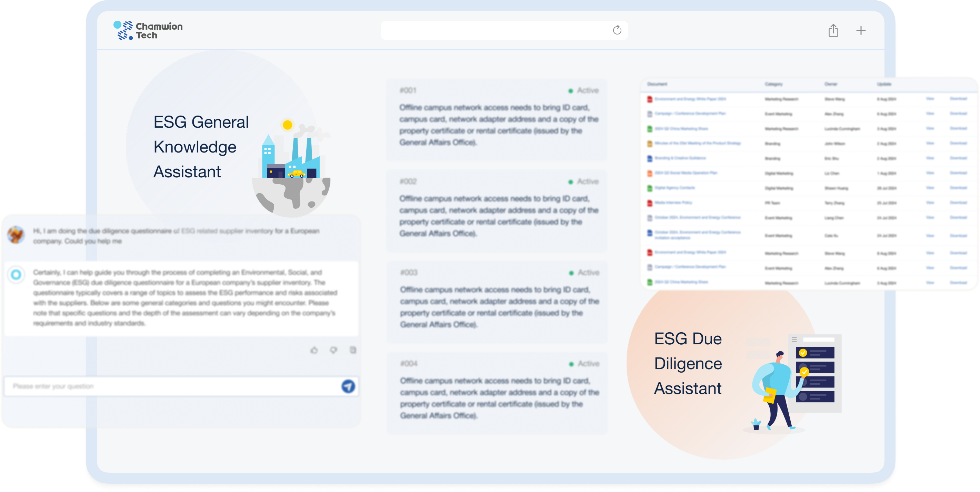Click the thumbs up icon under reply
The image size is (980, 492).
[x=314, y=350]
